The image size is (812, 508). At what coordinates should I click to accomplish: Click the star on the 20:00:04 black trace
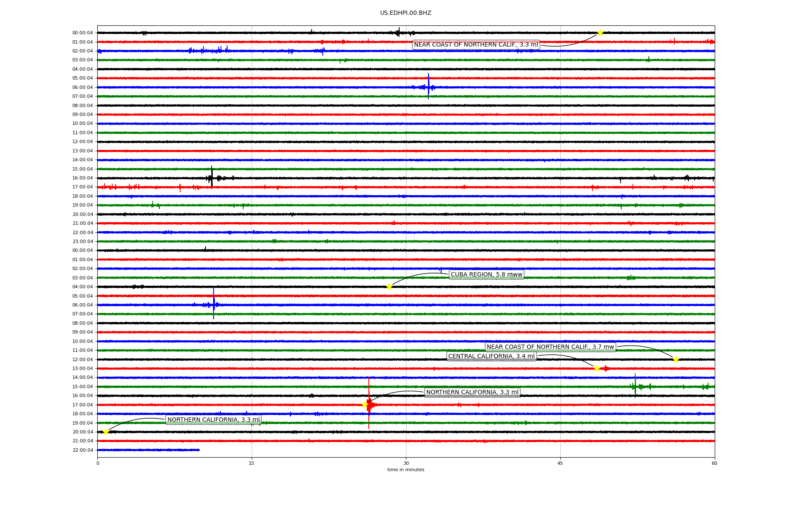[106, 432]
